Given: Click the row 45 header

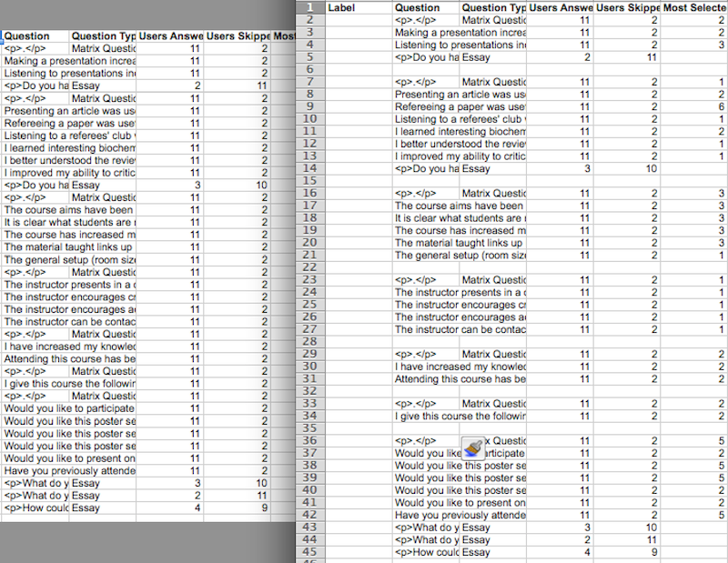Looking at the screenshot, I should point(309,552).
